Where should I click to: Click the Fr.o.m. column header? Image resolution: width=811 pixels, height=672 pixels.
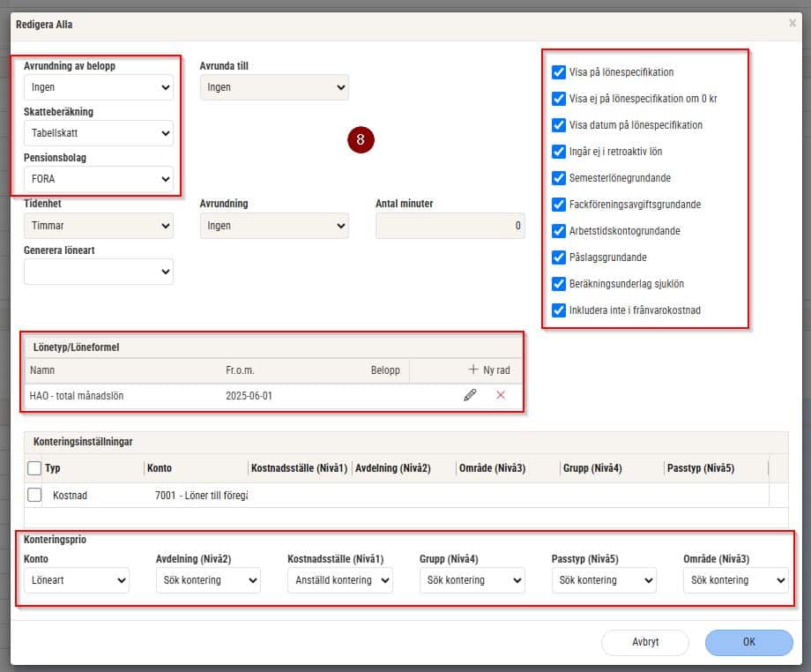click(x=240, y=370)
